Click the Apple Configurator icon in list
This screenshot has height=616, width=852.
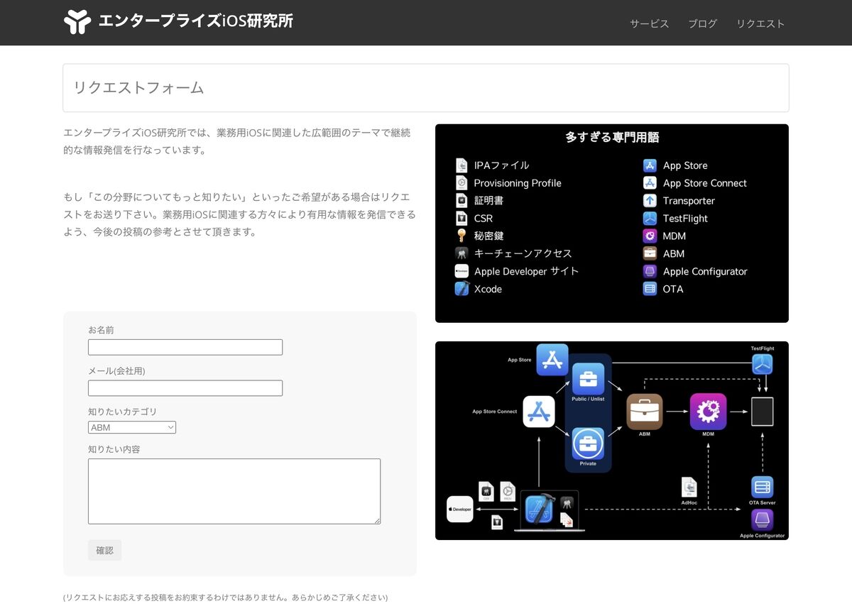coord(650,271)
